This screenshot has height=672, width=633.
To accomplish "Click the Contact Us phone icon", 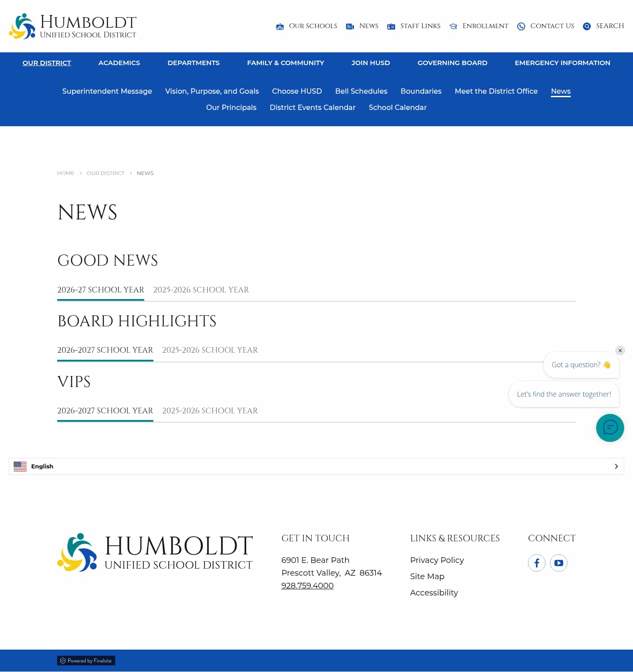I will (x=521, y=26).
